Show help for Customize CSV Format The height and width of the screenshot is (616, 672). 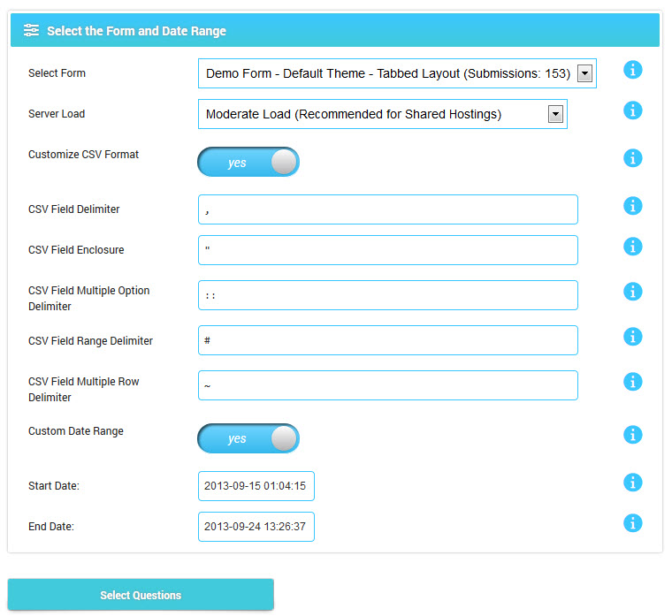[632, 158]
